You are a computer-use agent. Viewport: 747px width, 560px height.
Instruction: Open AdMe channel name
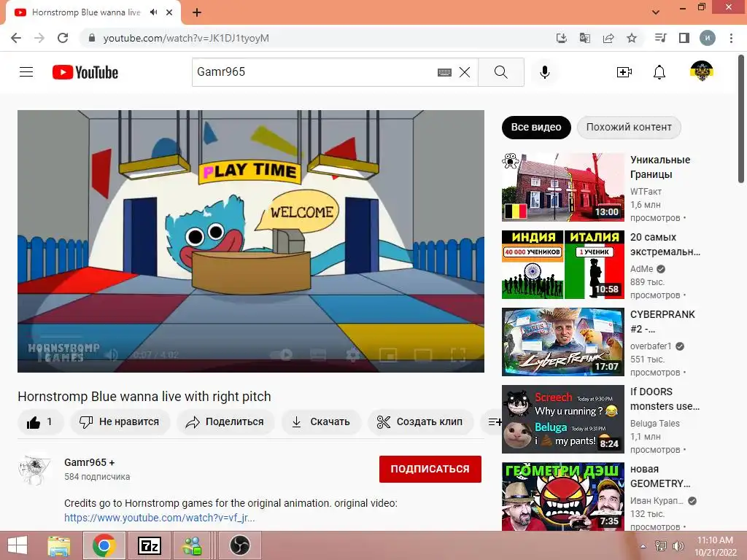(x=641, y=269)
